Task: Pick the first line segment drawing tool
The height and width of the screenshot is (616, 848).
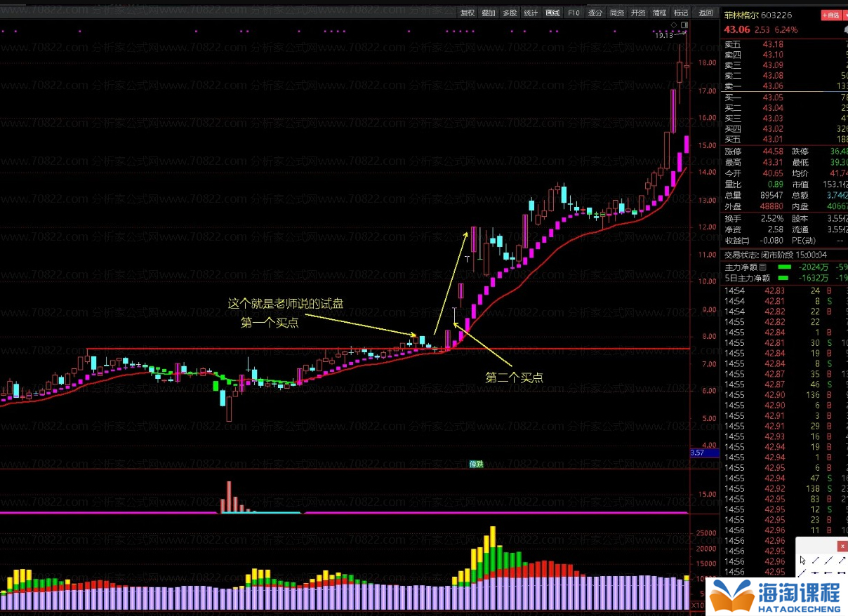Action: click(816, 560)
